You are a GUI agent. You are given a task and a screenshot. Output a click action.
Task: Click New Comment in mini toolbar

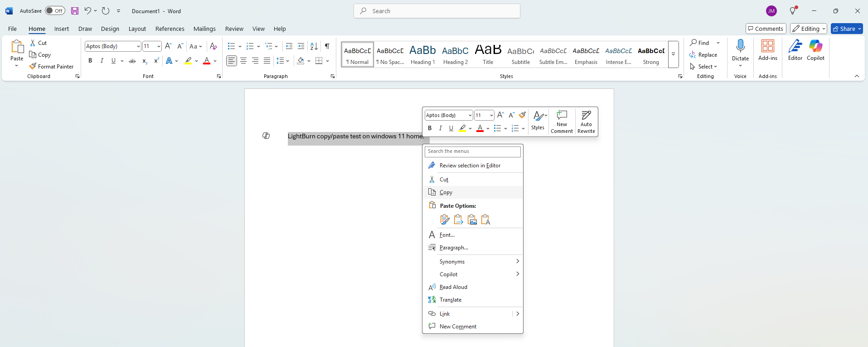click(x=562, y=122)
